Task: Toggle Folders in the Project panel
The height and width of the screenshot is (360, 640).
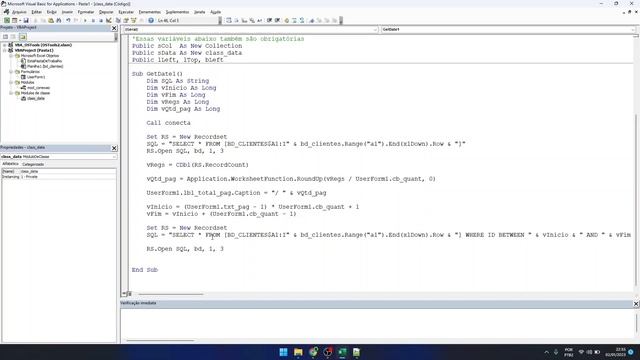Action: (x=22, y=37)
